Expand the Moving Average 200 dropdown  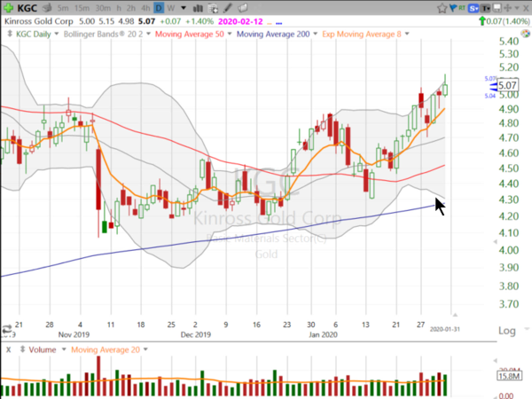pyautogui.click(x=315, y=34)
